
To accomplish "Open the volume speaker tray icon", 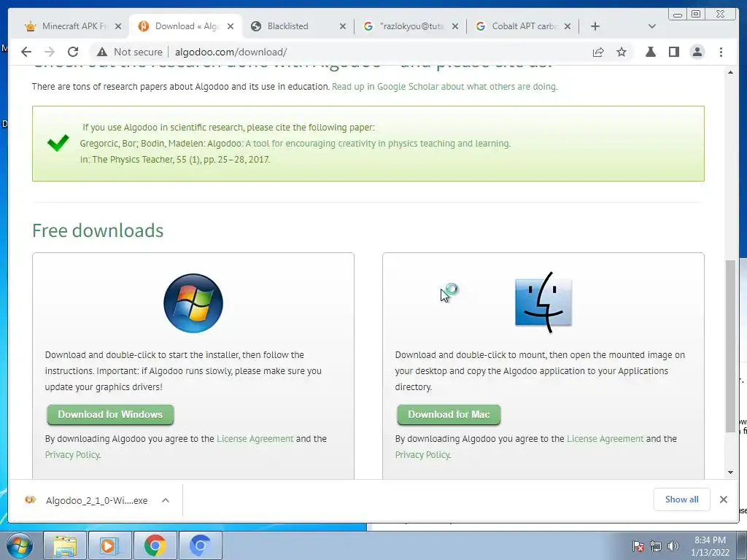I will point(673,546).
